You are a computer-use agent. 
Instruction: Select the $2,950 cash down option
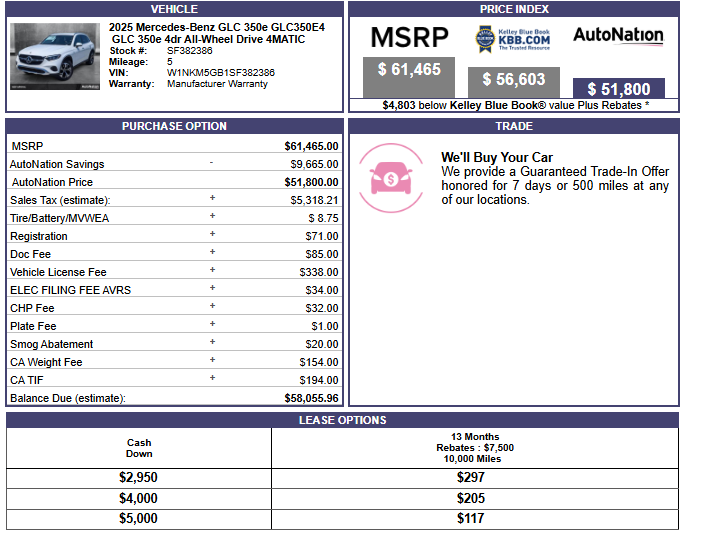coord(138,478)
